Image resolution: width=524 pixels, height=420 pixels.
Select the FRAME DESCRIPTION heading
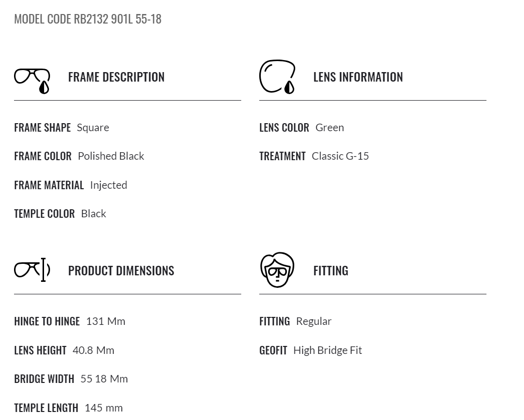116,77
